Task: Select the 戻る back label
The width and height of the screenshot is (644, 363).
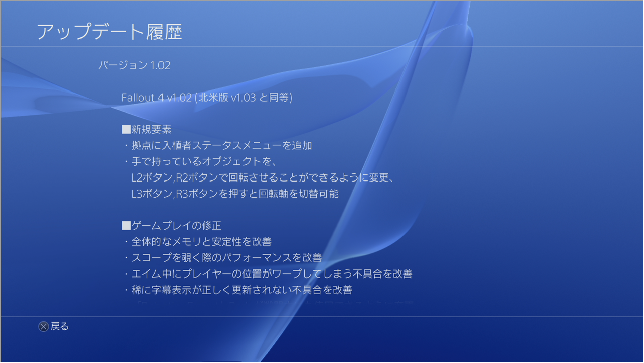Action: coord(60,327)
